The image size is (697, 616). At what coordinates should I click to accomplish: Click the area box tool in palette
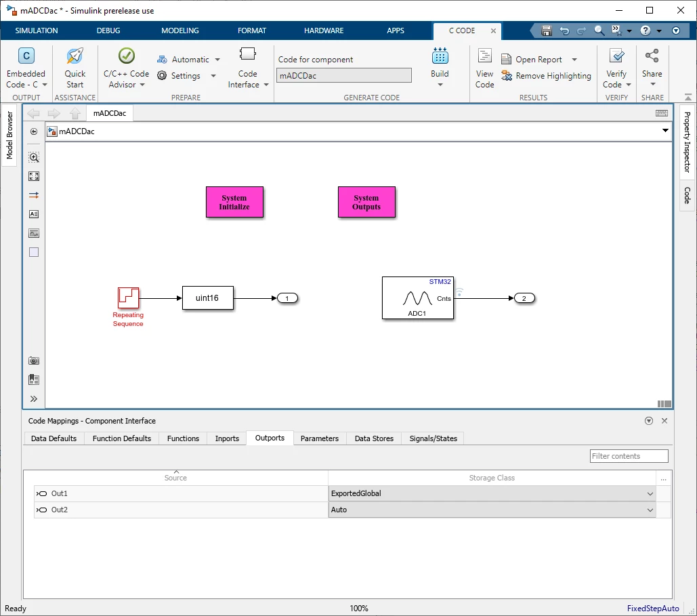tap(34, 252)
